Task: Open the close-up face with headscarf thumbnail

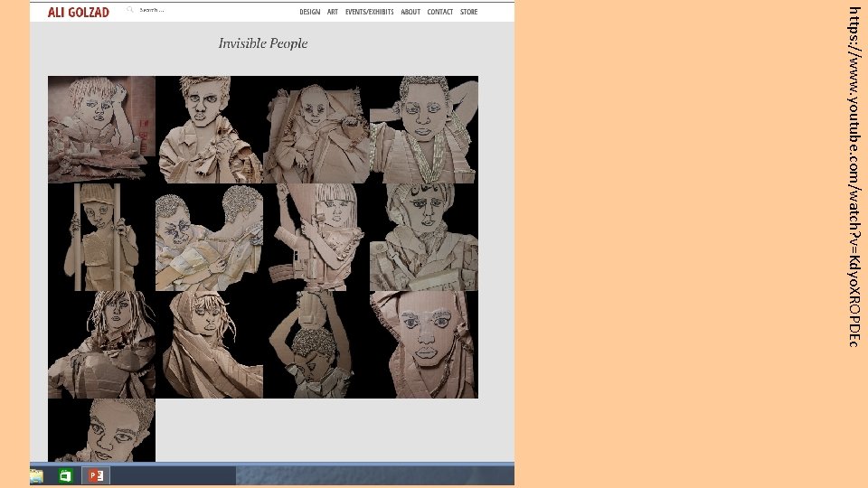Action: pos(424,344)
